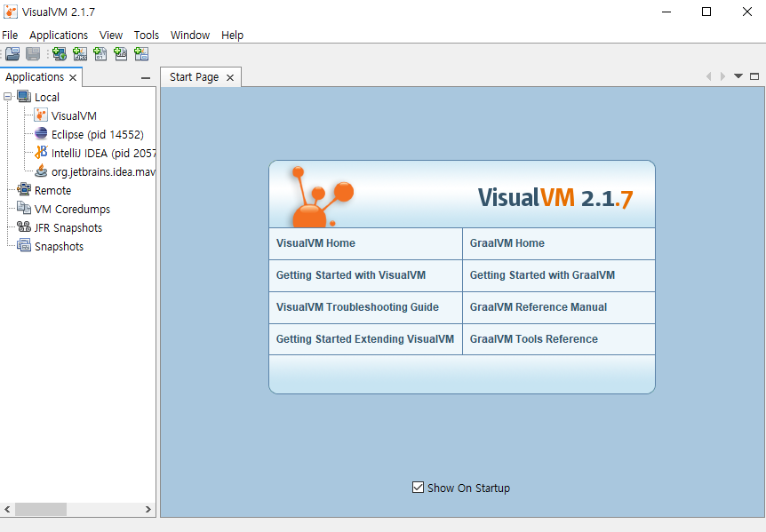The height and width of the screenshot is (532, 766).
Task: Click the Add Remote Host toolbar icon
Action: (x=60, y=53)
